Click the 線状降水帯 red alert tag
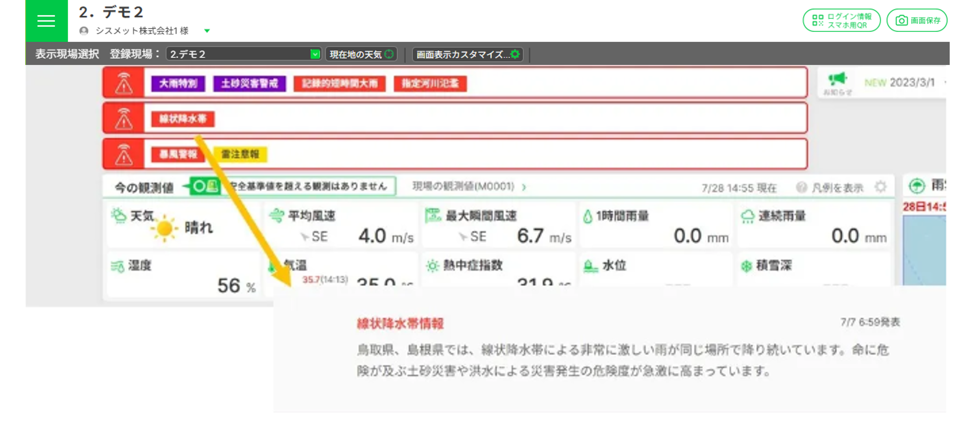Image resolution: width=980 pixels, height=437 pixels. [x=183, y=119]
